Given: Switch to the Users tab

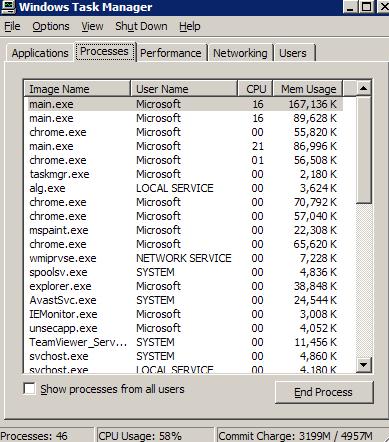Looking at the screenshot, I should tap(293, 53).
